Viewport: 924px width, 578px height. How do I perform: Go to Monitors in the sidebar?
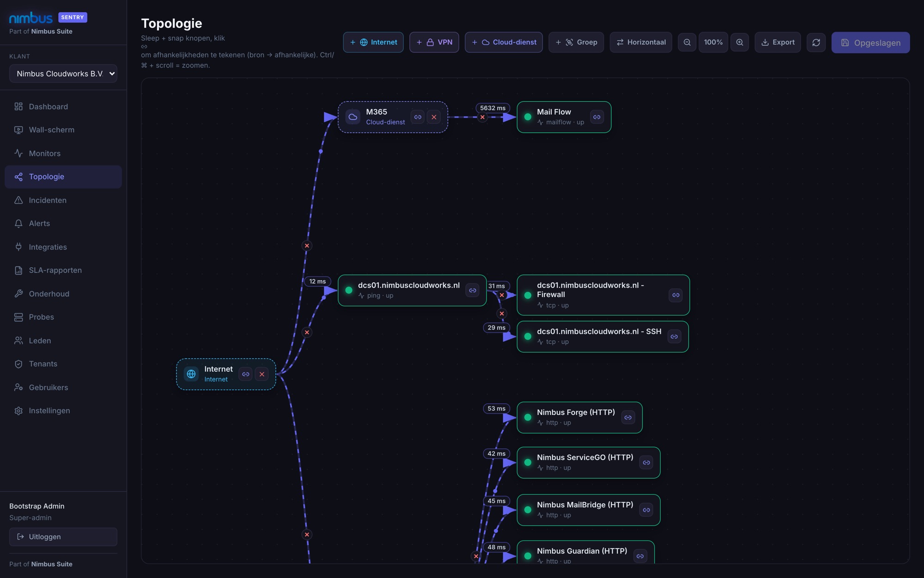click(63, 154)
